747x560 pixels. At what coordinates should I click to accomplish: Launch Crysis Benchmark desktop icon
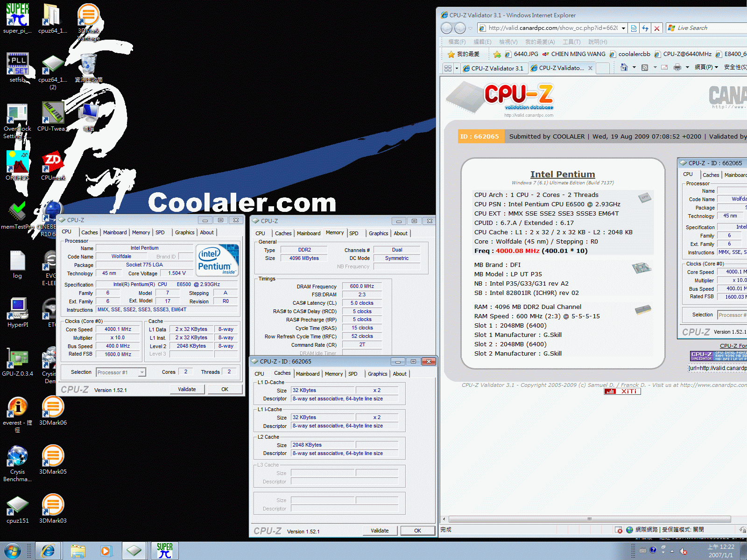pyautogui.click(x=17, y=463)
